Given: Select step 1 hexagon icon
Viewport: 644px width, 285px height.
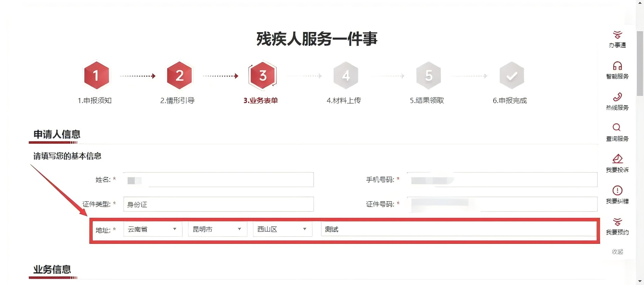Looking at the screenshot, I should click(96, 75).
